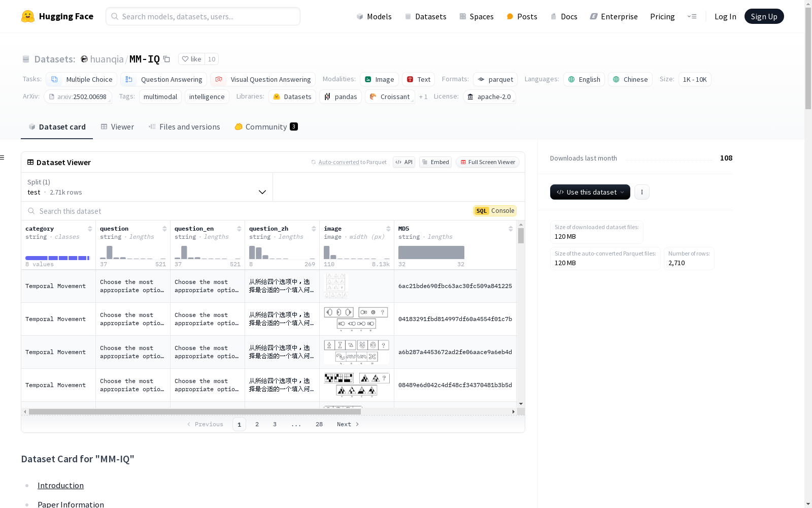Open the navigation more-menu icon beside Pricing
This screenshot has height=508, width=812.
click(692, 16)
